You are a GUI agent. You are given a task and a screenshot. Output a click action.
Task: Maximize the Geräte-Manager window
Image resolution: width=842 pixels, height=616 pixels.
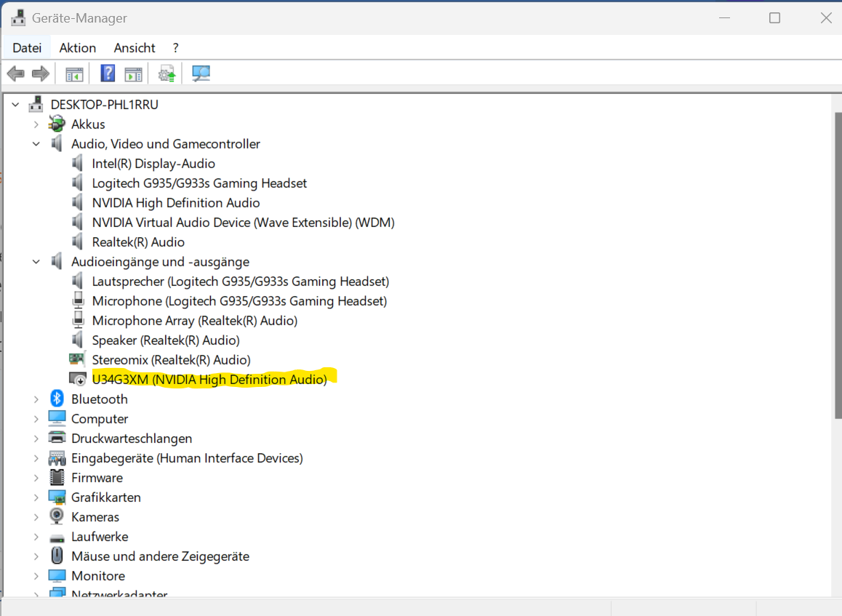[x=774, y=17]
